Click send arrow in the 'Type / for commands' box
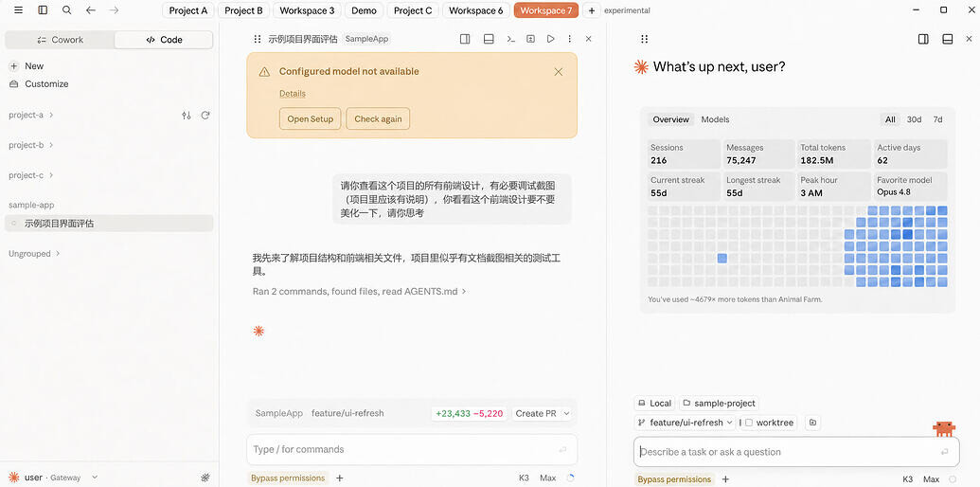Image resolution: width=980 pixels, height=487 pixels. pos(562,449)
